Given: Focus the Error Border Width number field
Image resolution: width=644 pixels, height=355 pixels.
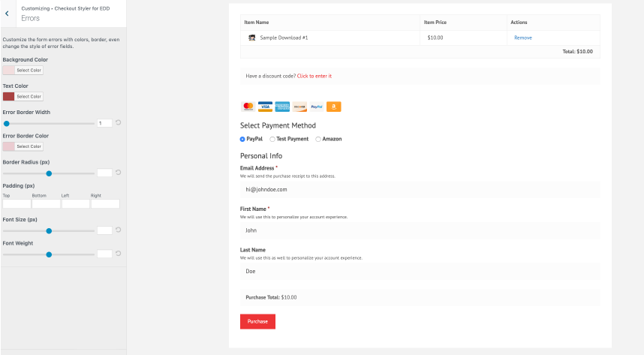Looking at the screenshot, I should tap(105, 123).
